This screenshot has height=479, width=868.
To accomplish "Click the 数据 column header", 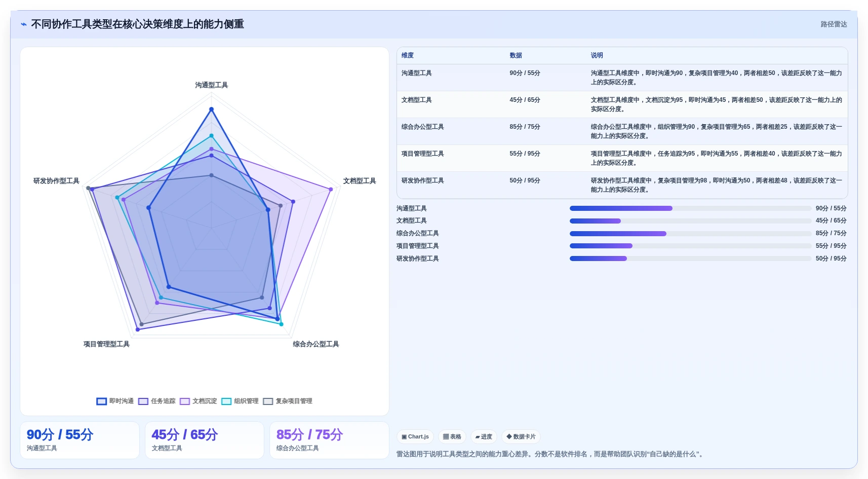I will tap(516, 55).
